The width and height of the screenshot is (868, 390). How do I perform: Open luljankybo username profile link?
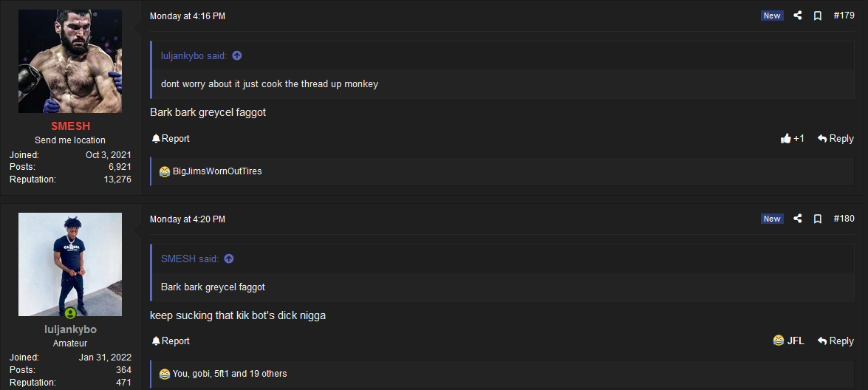[70, 329]
